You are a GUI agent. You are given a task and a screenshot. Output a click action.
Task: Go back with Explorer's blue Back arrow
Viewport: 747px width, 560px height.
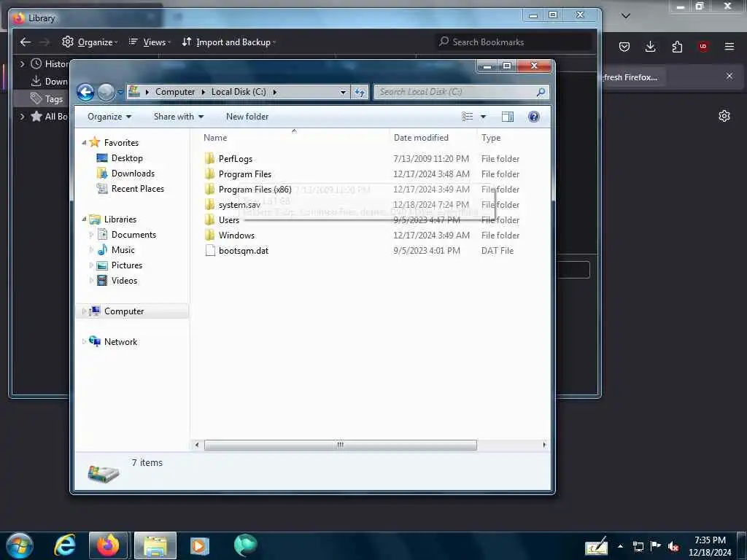[x=85, y=92]
